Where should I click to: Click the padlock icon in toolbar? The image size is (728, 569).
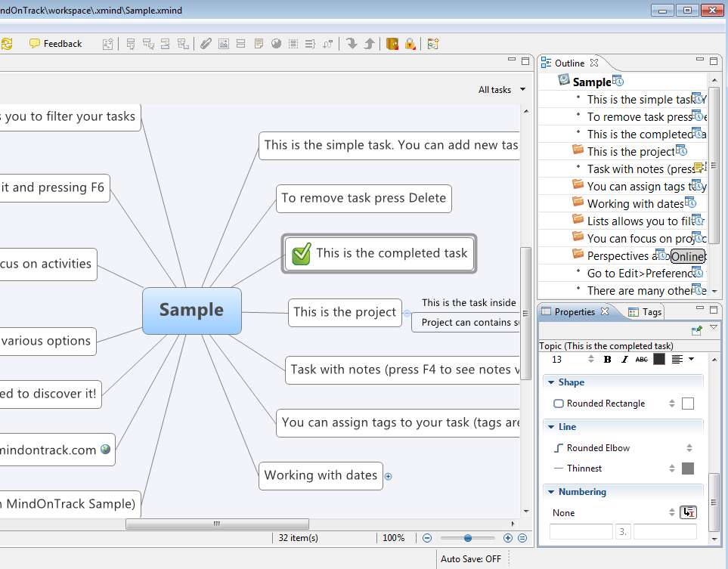(x=410, y=44)
